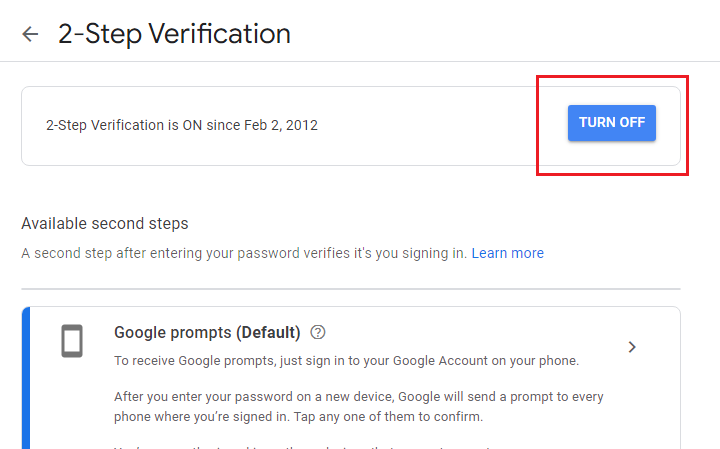Click the "Available second steps" heading
Image resolution: width=720 pixels, height=449 pixels.
click(105, 224)
